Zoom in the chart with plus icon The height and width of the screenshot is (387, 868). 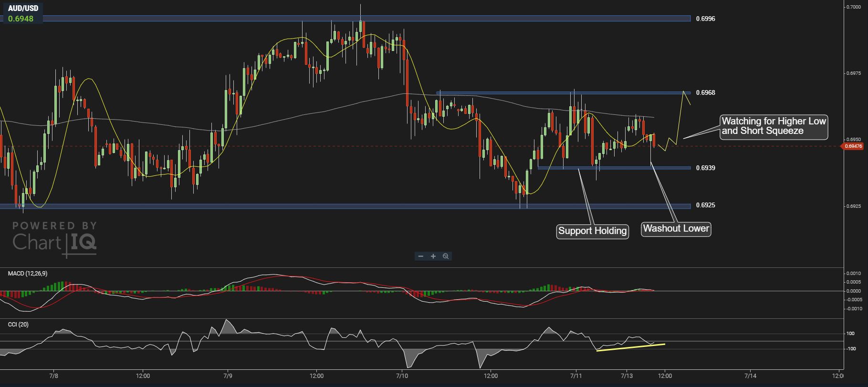(x=433, y=256)
